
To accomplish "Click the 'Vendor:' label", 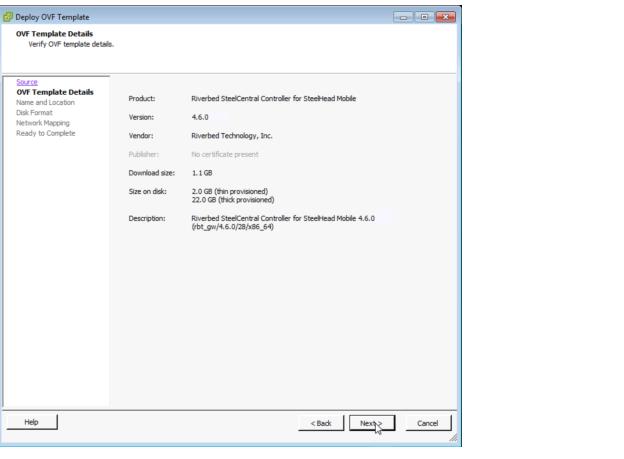I will 140,136.
